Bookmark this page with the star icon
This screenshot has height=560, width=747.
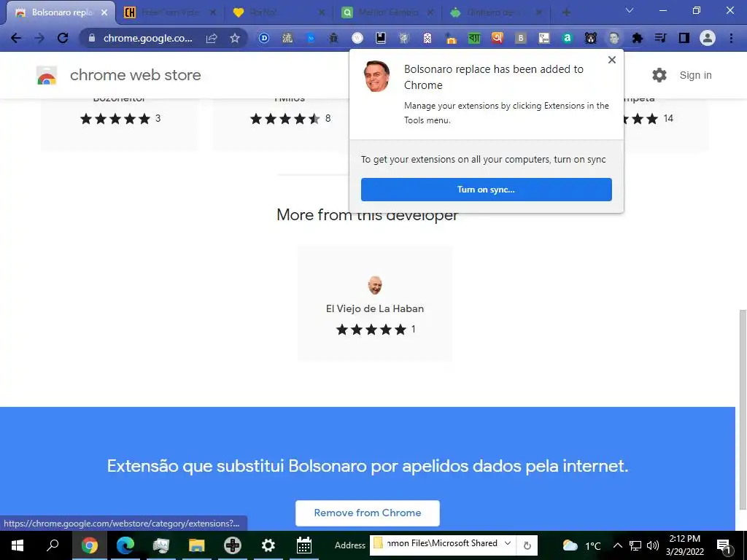coord(234,38)
